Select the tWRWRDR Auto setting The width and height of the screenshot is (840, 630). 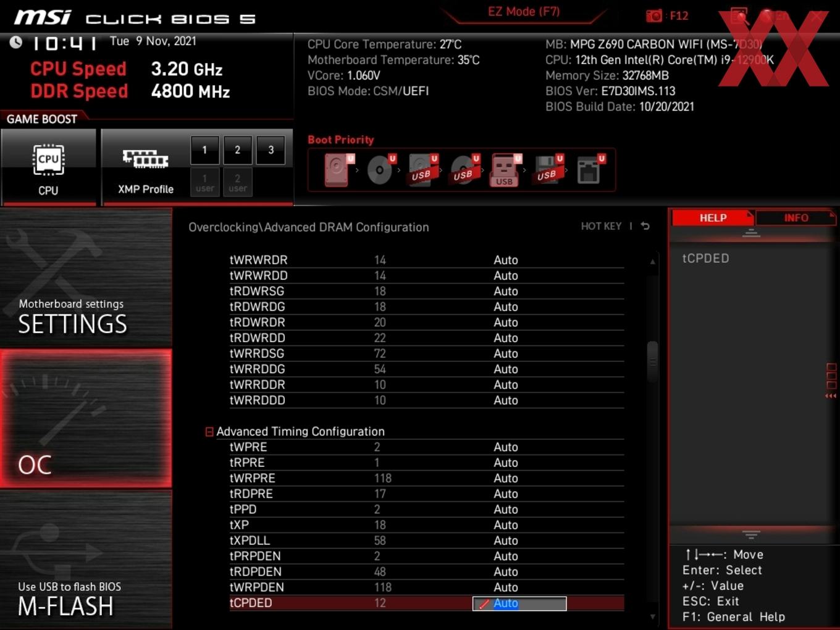click(506, 260)
